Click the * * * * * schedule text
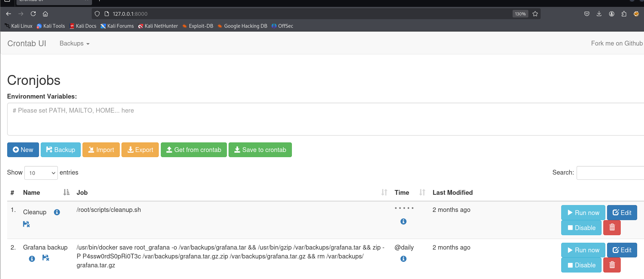644x279 pixels. (404, 209)
